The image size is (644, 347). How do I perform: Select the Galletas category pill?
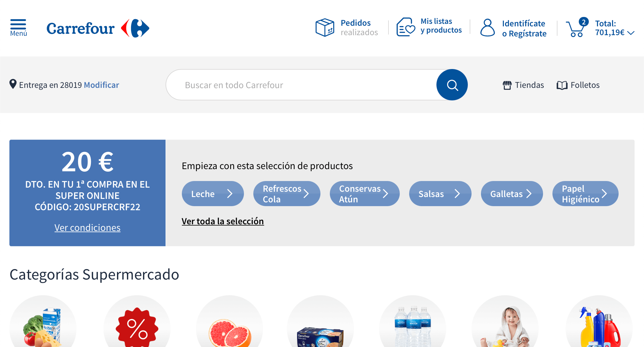click(x=512, y=194)
